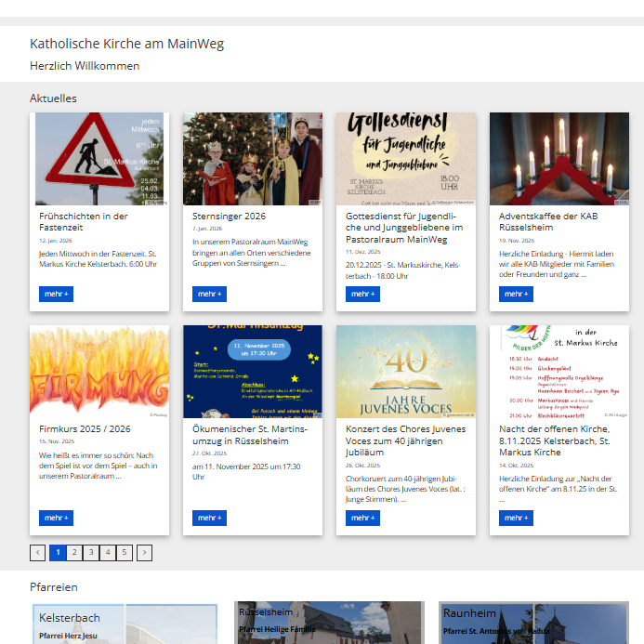Click 'mehr +' under Frühschichten in der Fastenzeit
This screenshot has width=644, height=644.
pyautogui.click(x=56, y=294)
